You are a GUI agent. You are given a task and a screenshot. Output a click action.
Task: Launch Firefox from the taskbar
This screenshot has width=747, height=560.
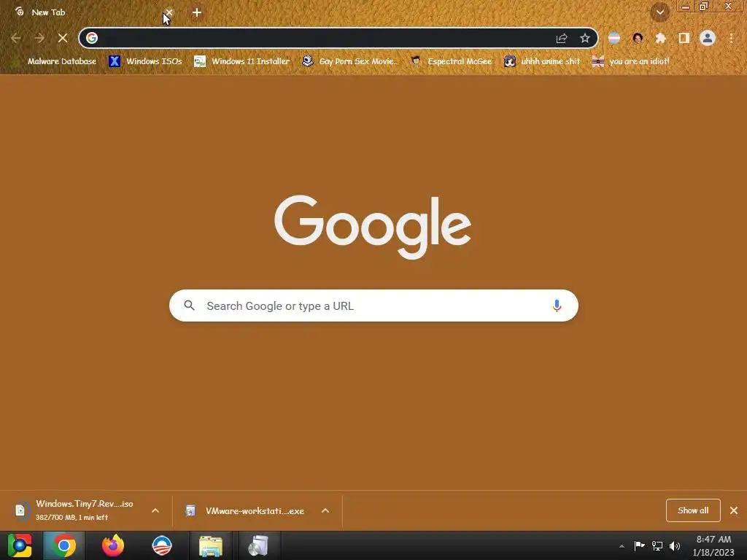(113, 545)
